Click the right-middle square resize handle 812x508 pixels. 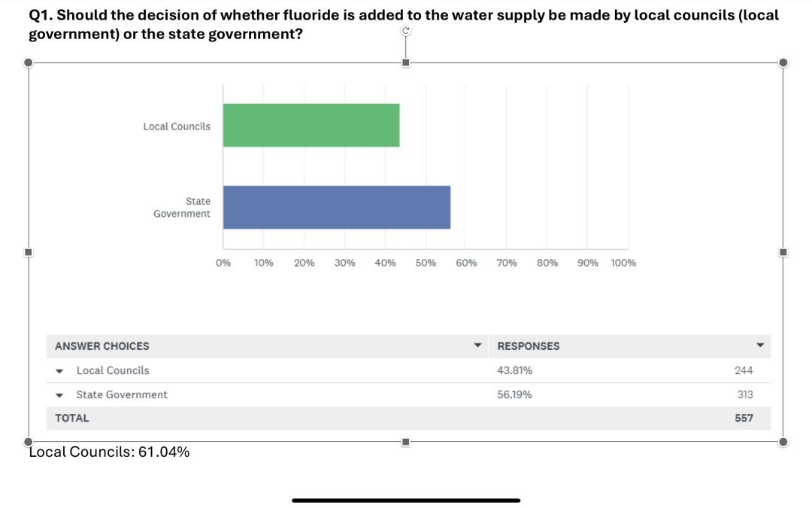pyautogui.click(x=783, y=252)
